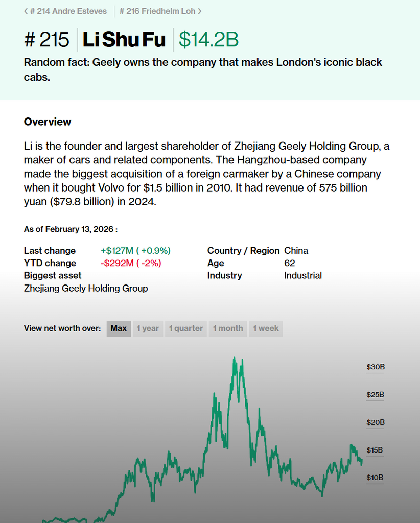The height and width of the screenshot is (523, 420).
Task: Show net worth over 1 quarter
Action: point(186,328)
